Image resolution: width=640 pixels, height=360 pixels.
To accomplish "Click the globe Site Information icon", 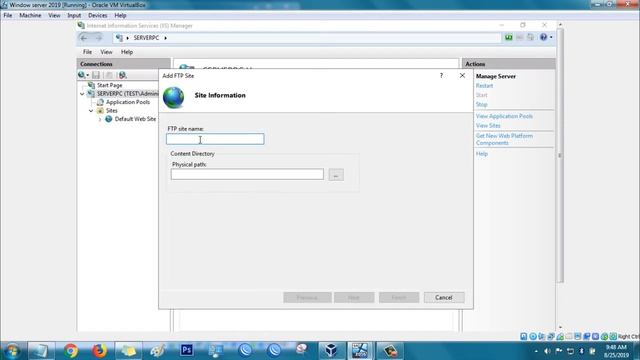I will [173, 98].
